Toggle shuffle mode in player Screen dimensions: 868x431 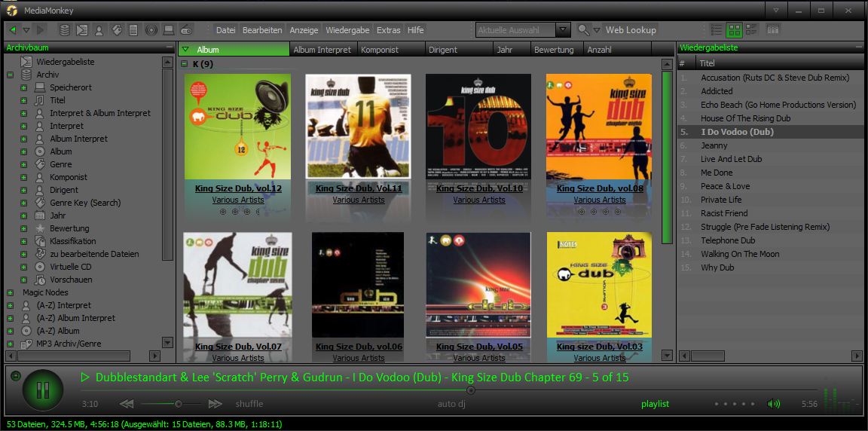[249, 404]
